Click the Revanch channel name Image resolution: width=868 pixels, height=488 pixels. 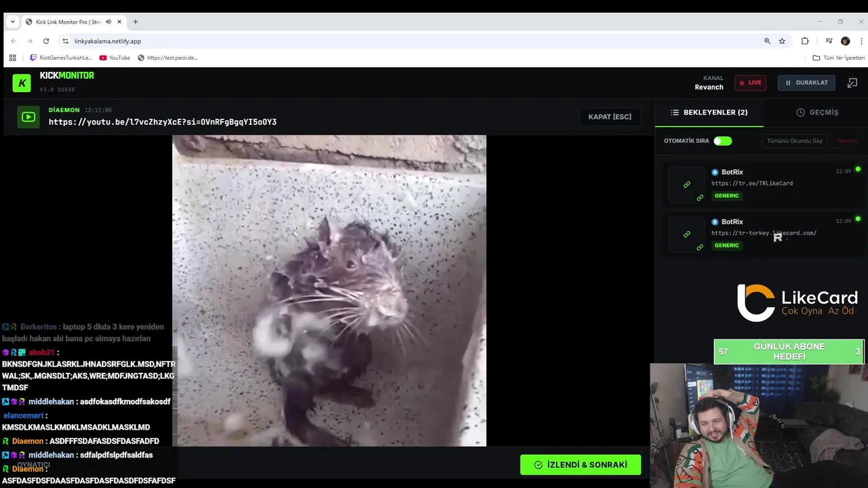709,87
